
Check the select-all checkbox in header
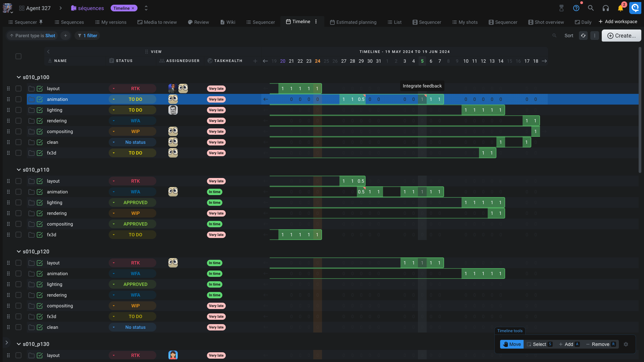point(18,56)
